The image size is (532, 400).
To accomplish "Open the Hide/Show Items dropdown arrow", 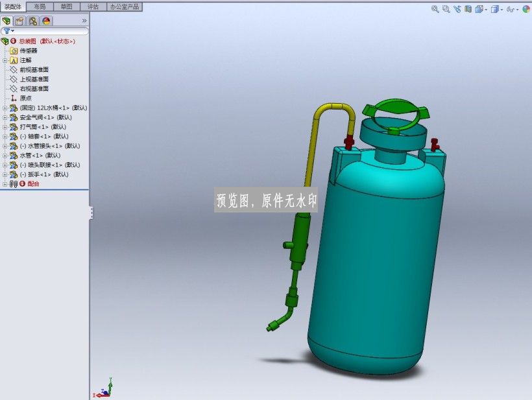I will pos(518,10).
